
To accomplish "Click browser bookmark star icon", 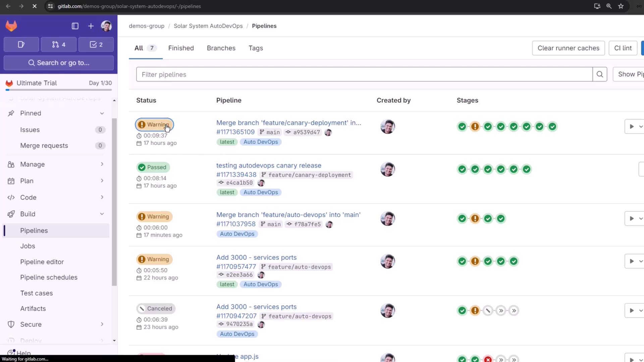I will (x=621, y=6).
